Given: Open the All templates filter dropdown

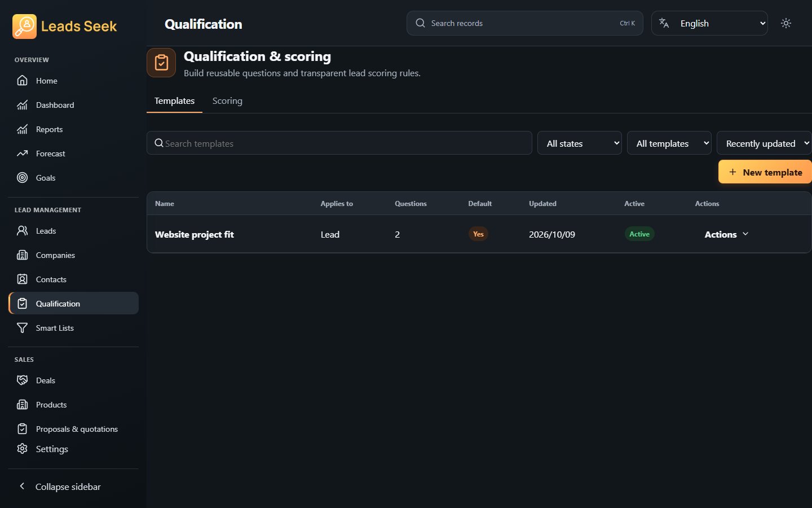Looking at the screenshot, I should 669,143.
